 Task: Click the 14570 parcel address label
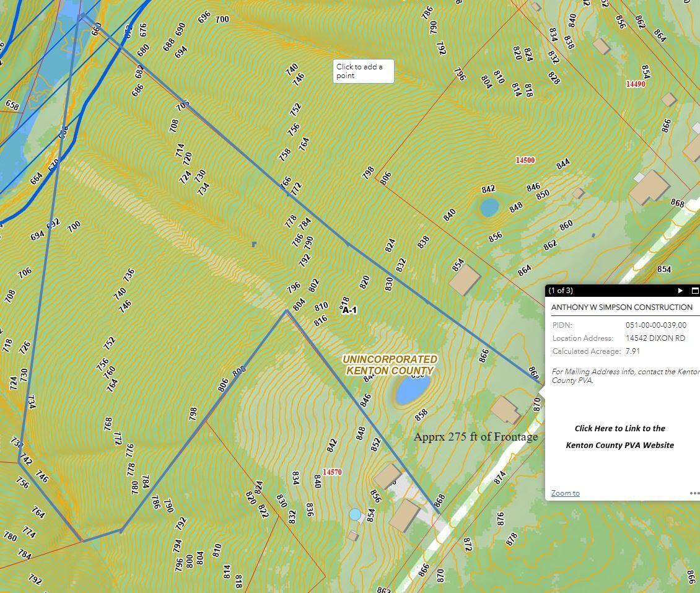332,472
